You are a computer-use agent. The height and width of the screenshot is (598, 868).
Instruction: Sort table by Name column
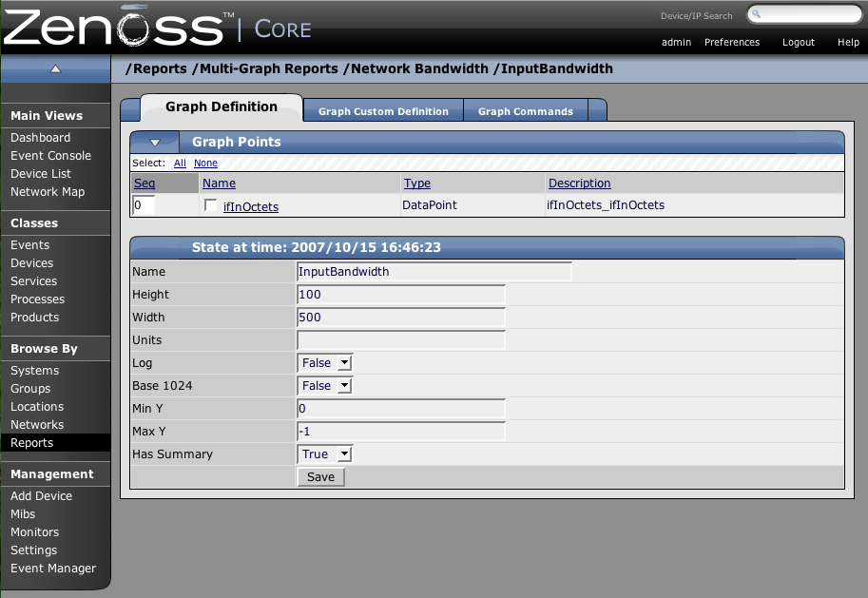[219, 183]
